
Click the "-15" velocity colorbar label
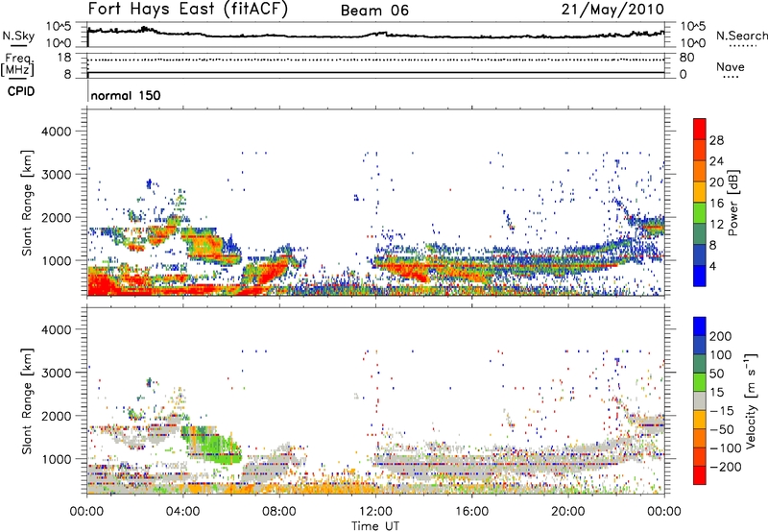click(x=722, y=411)
